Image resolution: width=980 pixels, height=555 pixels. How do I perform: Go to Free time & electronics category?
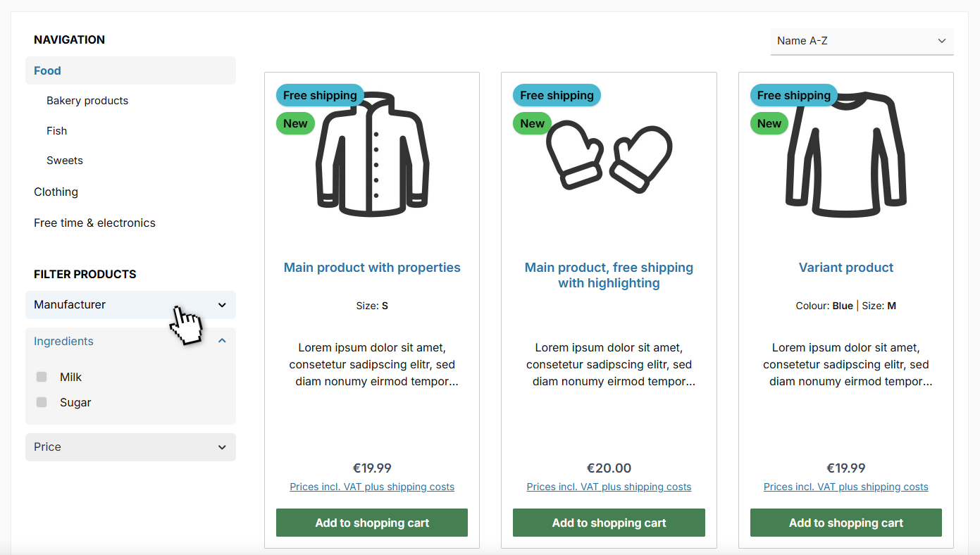(x=94, y=223)
